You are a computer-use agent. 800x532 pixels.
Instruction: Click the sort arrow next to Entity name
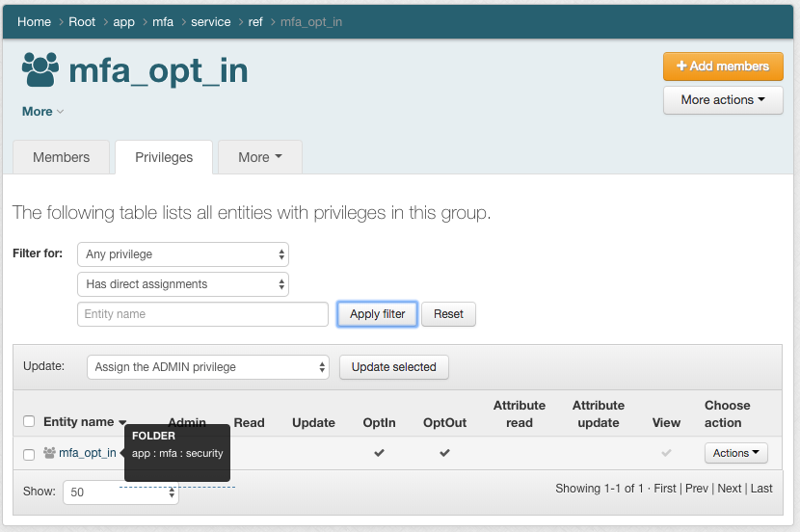click(123, 423)
